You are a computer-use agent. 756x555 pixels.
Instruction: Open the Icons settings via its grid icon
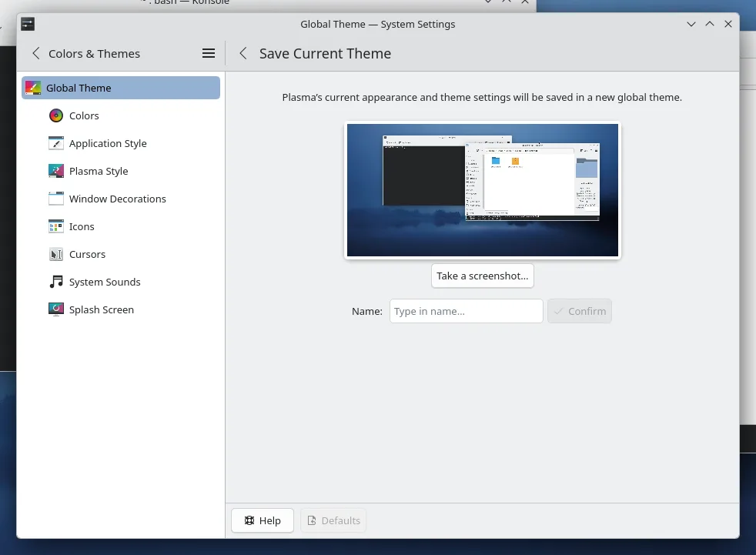(x=55, y=226)
